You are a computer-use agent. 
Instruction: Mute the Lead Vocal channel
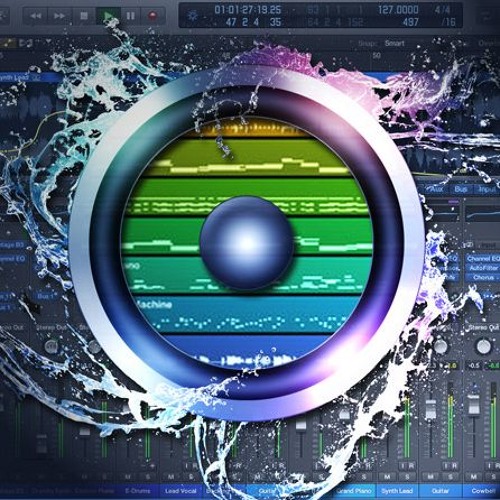point(171,477)
